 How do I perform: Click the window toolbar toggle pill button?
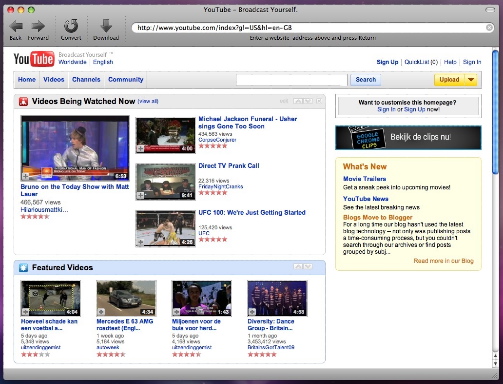[x=490, y=10]
